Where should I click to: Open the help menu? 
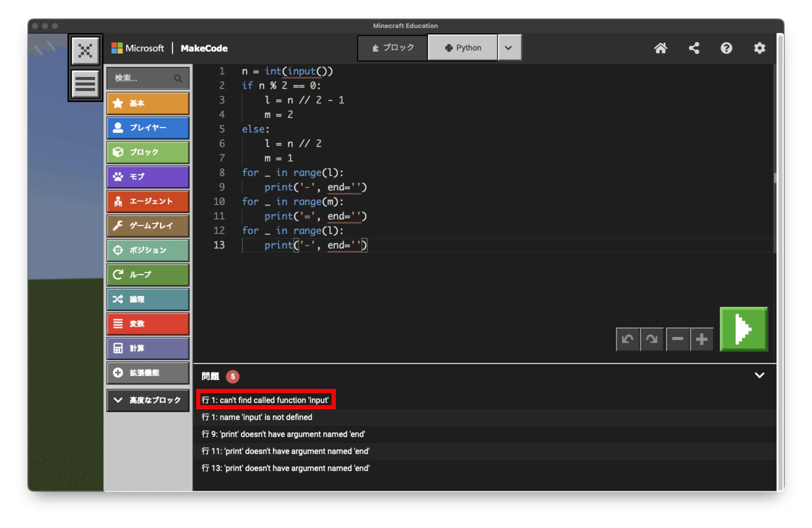pos(726,48)
